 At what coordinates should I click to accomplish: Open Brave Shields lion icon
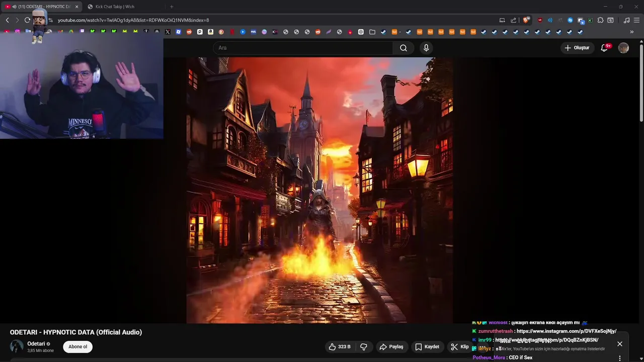(526, 20)
